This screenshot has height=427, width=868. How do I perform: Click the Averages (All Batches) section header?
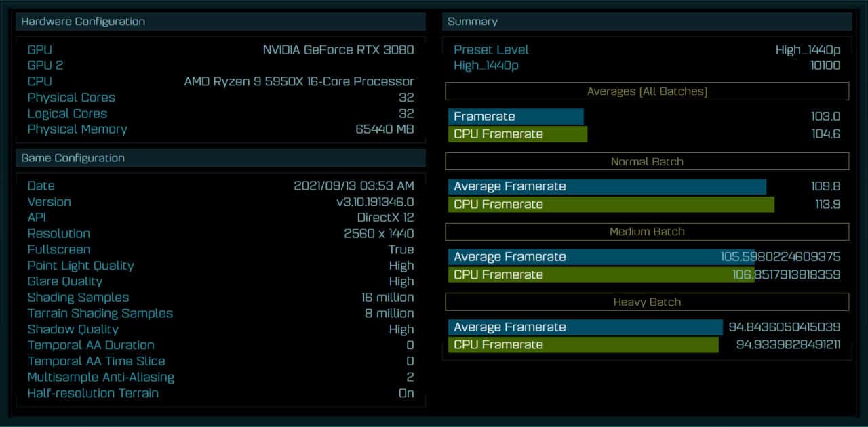pos(647,91)
